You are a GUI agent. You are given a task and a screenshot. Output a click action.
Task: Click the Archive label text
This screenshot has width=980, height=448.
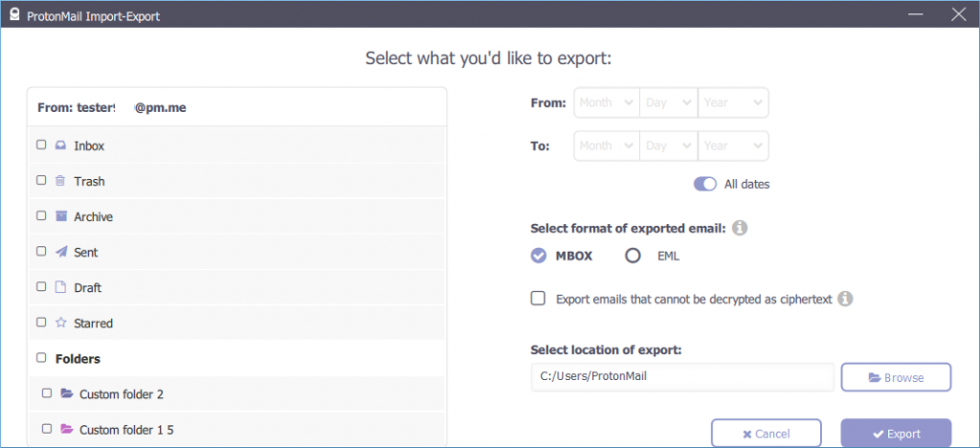[93, 216]
